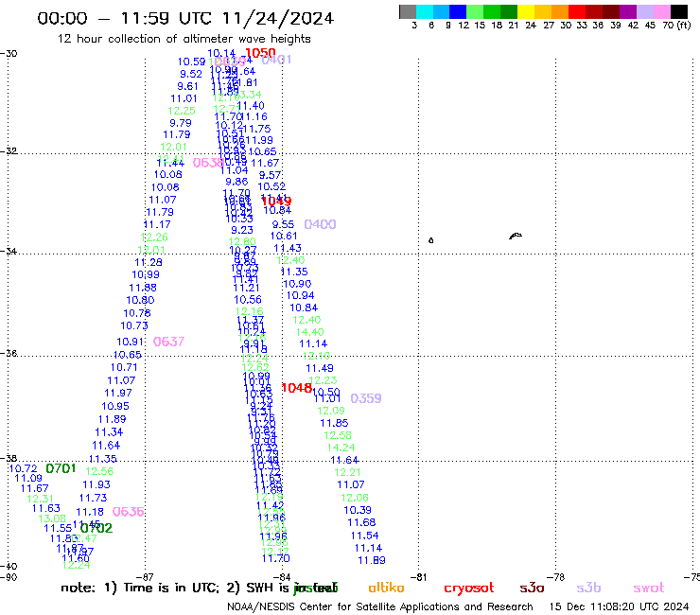This screenshot has height=615, width=700.
Task: Select the green 0701 time marker
Action: click(61, 468)
